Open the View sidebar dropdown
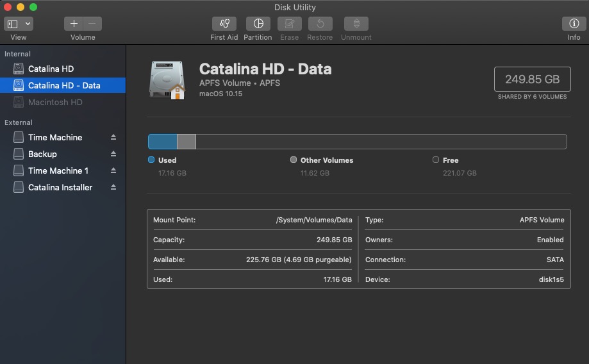589x364 pixels. [19, 24]
